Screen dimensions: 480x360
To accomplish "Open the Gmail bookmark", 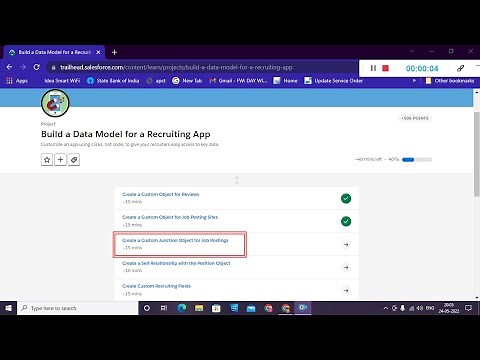I will coord(238,81).
